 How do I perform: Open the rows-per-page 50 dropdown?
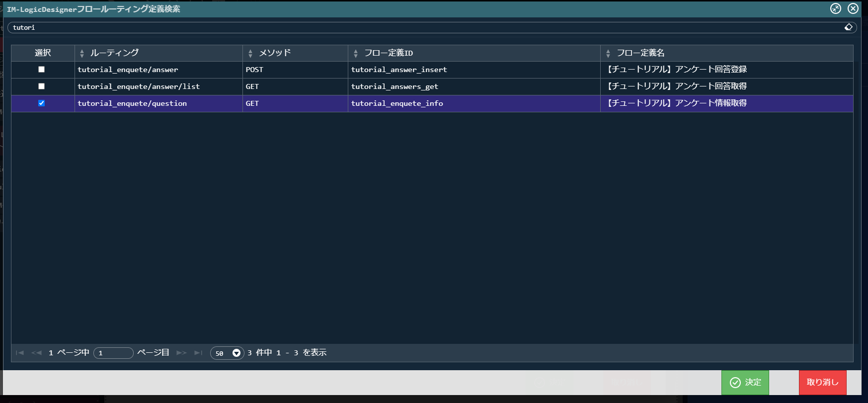[227, 353]
